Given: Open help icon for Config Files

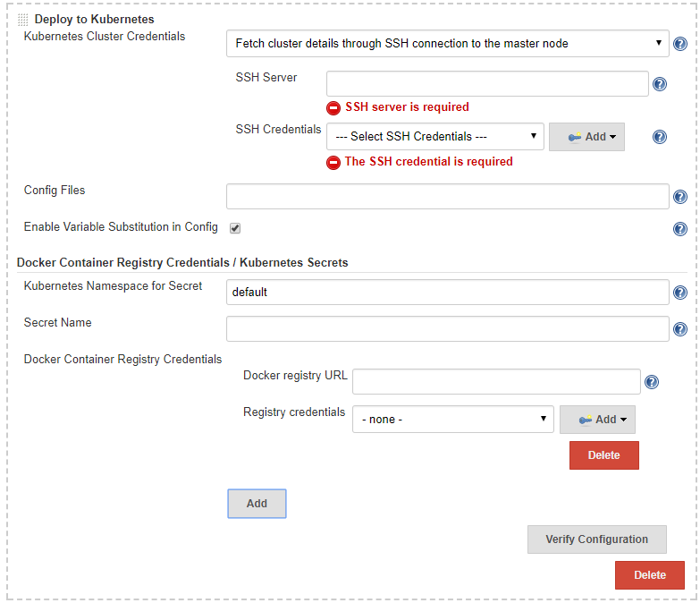Looking at the screenshot, I should click(680, 197).
